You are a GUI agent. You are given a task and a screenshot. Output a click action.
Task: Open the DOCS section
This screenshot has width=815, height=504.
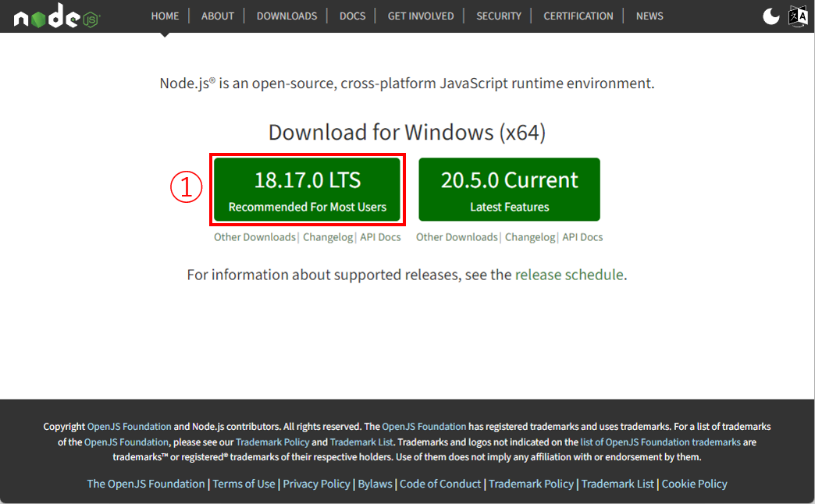tap(352, 16)
